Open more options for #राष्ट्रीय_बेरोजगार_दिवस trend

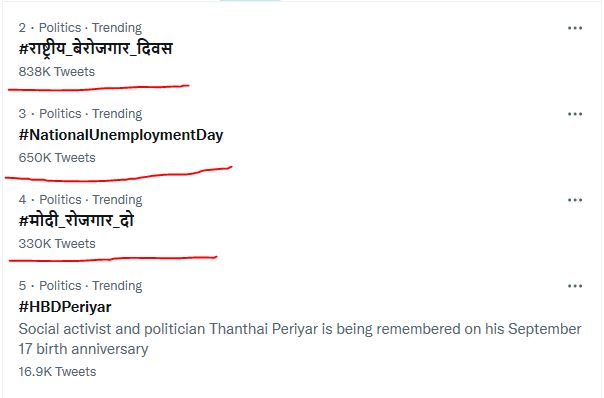point(575,28)
